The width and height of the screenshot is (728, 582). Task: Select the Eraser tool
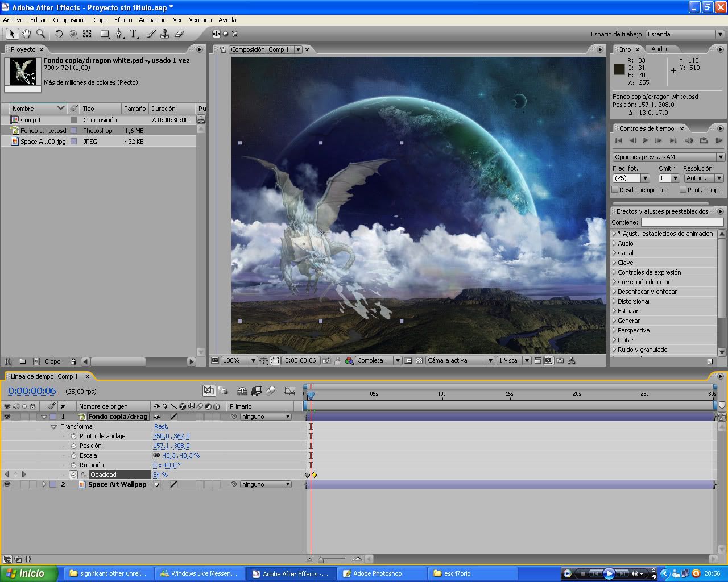click(x=179, y=34)
